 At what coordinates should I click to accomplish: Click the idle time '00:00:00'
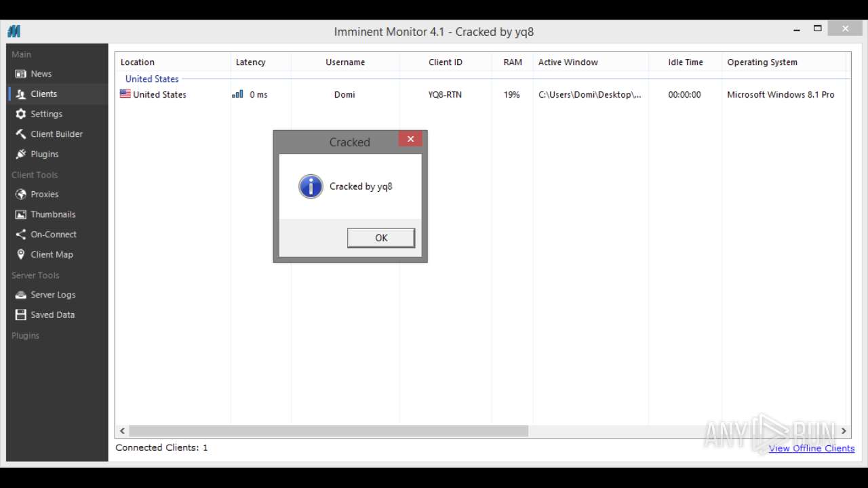point(684,94)
